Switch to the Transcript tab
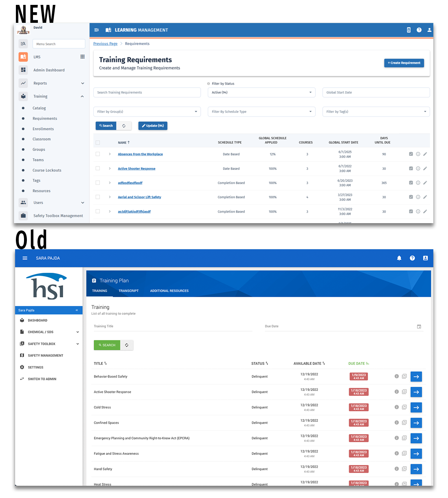 tap(129, 291)
